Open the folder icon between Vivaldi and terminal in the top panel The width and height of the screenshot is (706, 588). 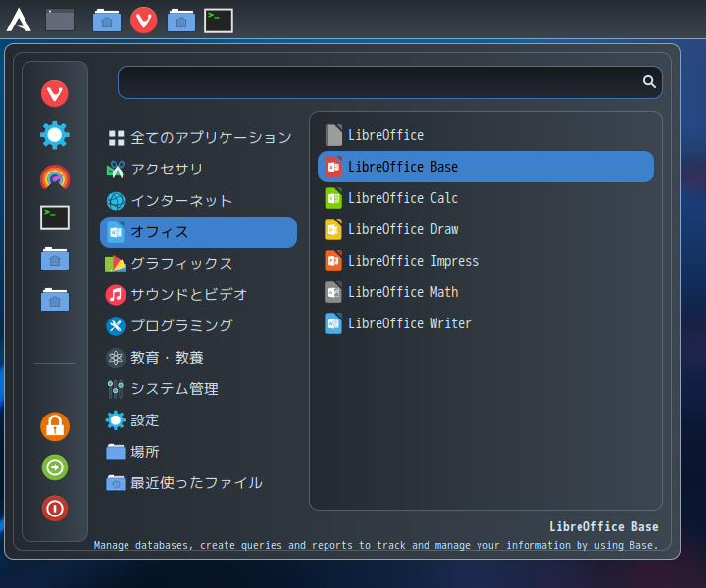pyautogui.click(x=181, y=21)
